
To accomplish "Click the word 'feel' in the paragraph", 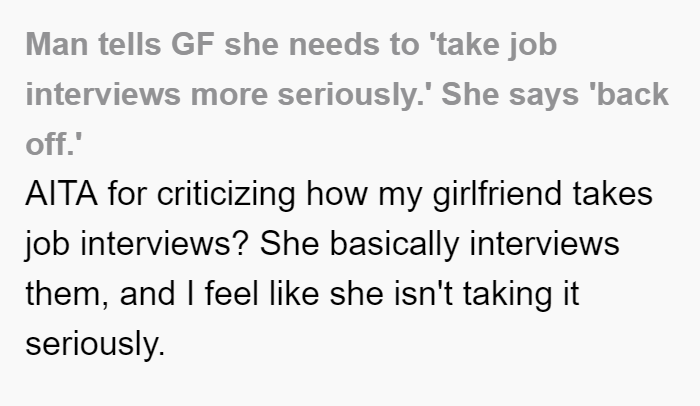I will point(231,294).
